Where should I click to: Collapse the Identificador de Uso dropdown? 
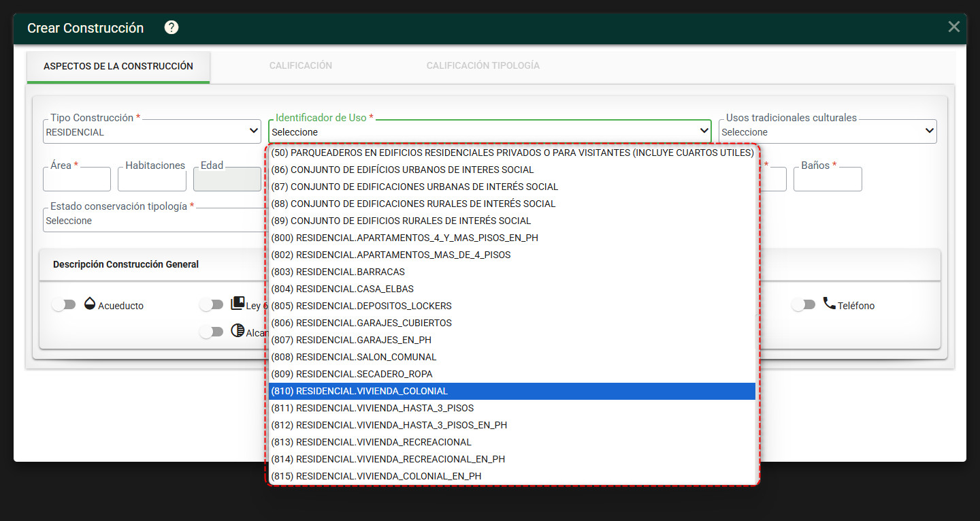click(490, 131)
